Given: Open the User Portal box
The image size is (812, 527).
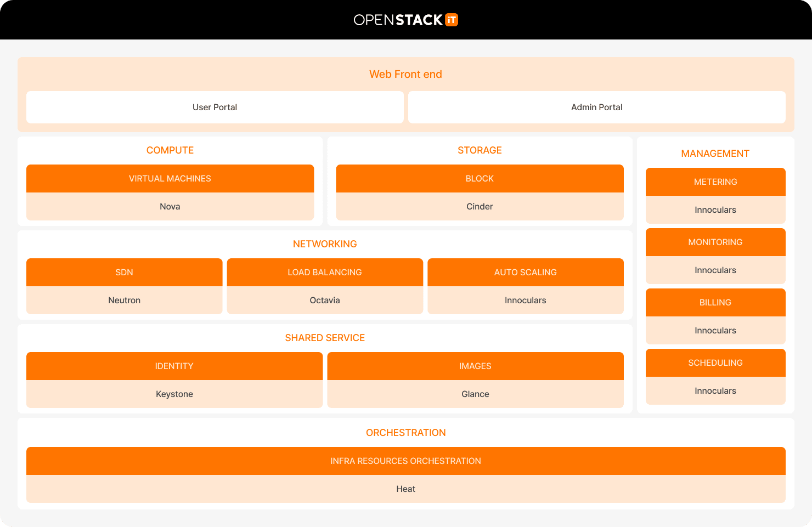Looking at the screenshot, I should (x=215, y=107).
